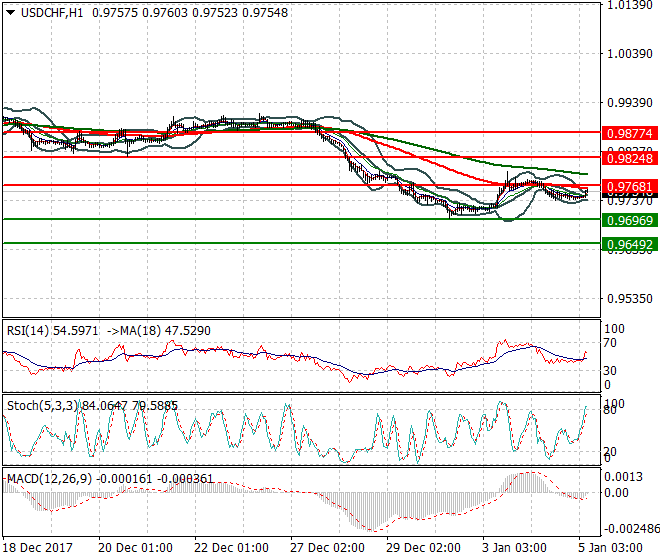Select the MACD -0.002486 scale value

click(631, 529)
